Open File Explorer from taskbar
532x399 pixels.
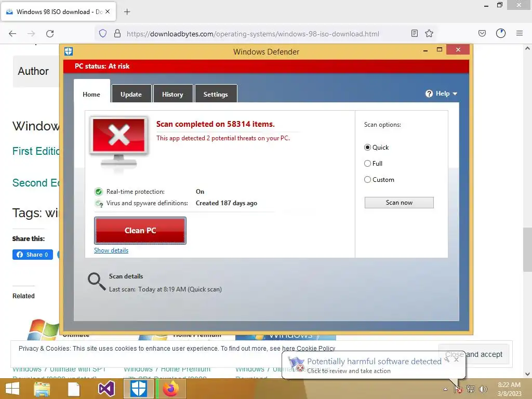tap(42, 389)
